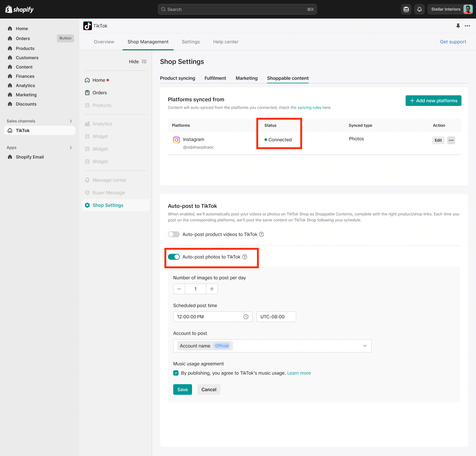Edit the Instagram platform connection
476x456 pixels.
[438, 140]
